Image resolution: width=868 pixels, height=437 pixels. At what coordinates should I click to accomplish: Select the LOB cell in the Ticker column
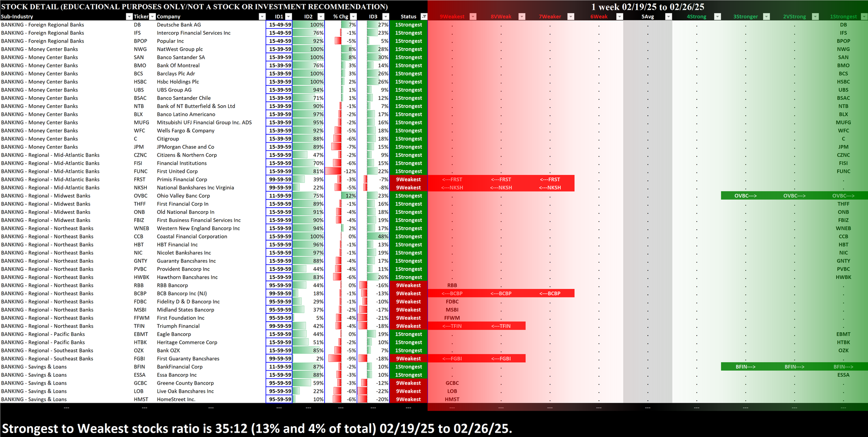pos(144,391)
